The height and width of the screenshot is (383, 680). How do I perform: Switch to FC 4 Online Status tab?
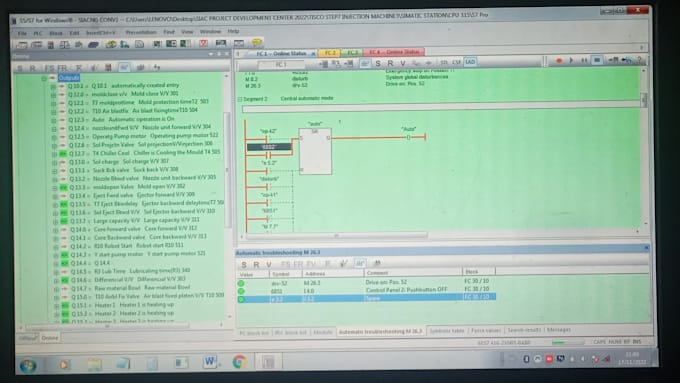point(394,52)
